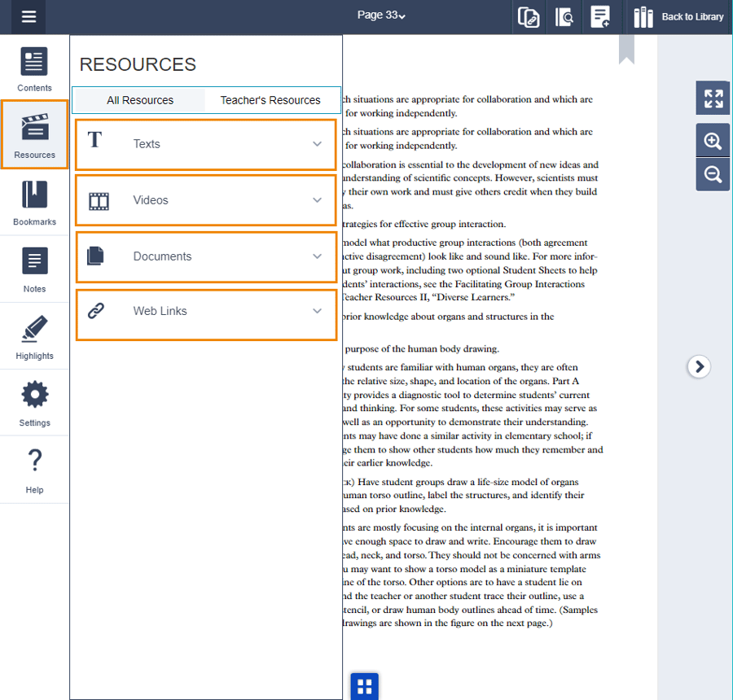Open Settings gear in sidebar
This screenshot has width=733, height=700.
point(34,403)
